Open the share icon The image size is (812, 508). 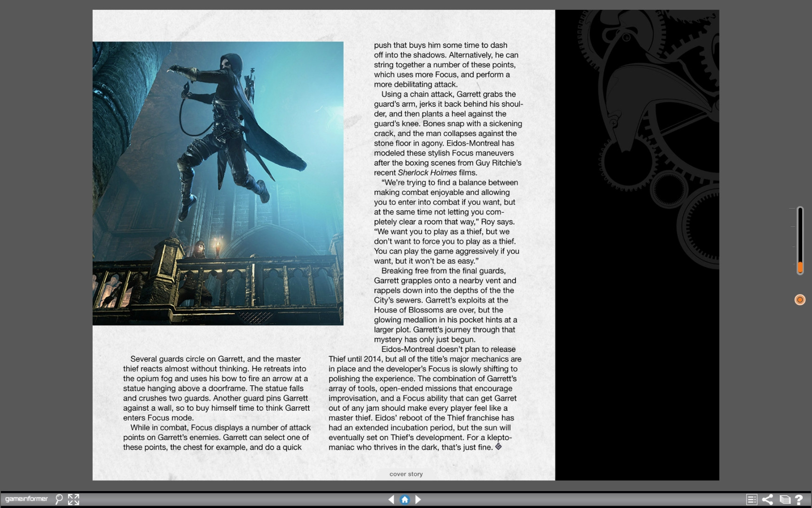pyautogui.click(x=767, y=500)
